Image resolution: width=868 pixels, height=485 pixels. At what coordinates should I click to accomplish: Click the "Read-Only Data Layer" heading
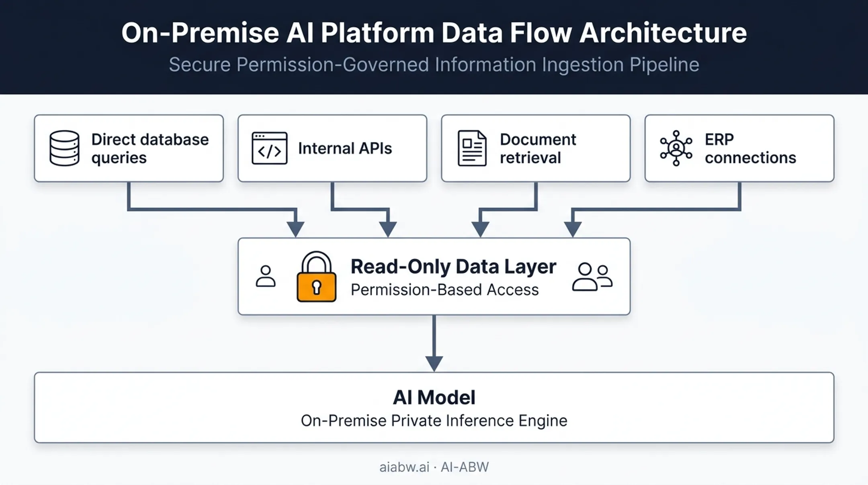453,267
